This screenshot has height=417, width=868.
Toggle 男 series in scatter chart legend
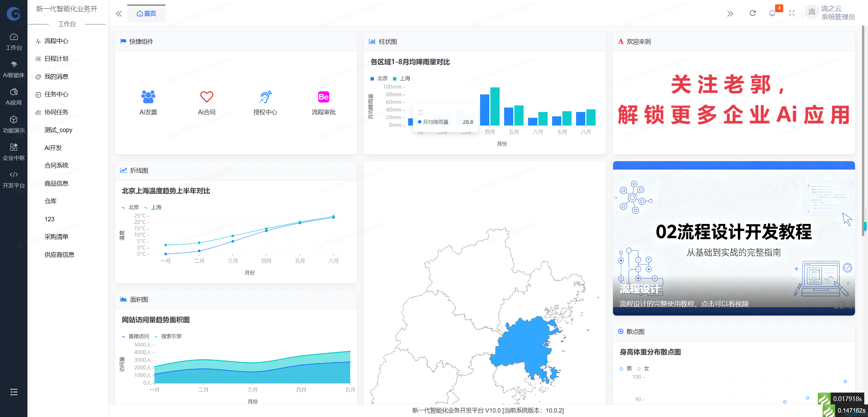coord(626,368)
